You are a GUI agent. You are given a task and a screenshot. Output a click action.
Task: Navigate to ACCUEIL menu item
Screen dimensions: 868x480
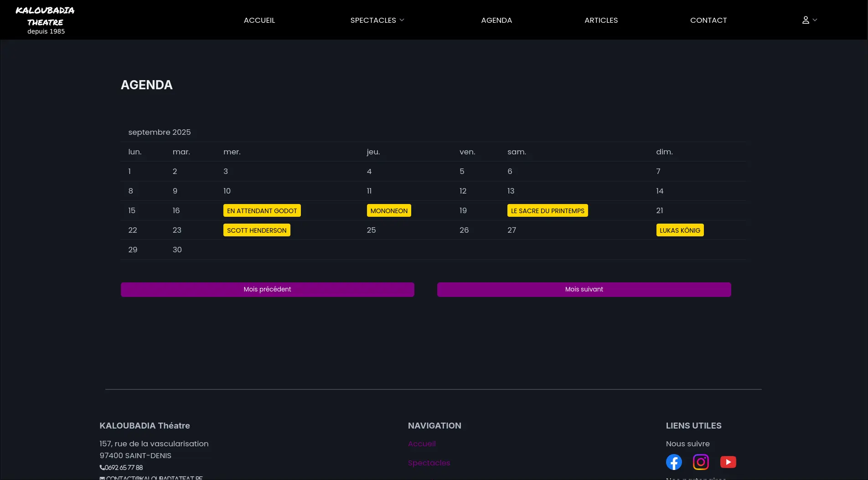[259, 20]
